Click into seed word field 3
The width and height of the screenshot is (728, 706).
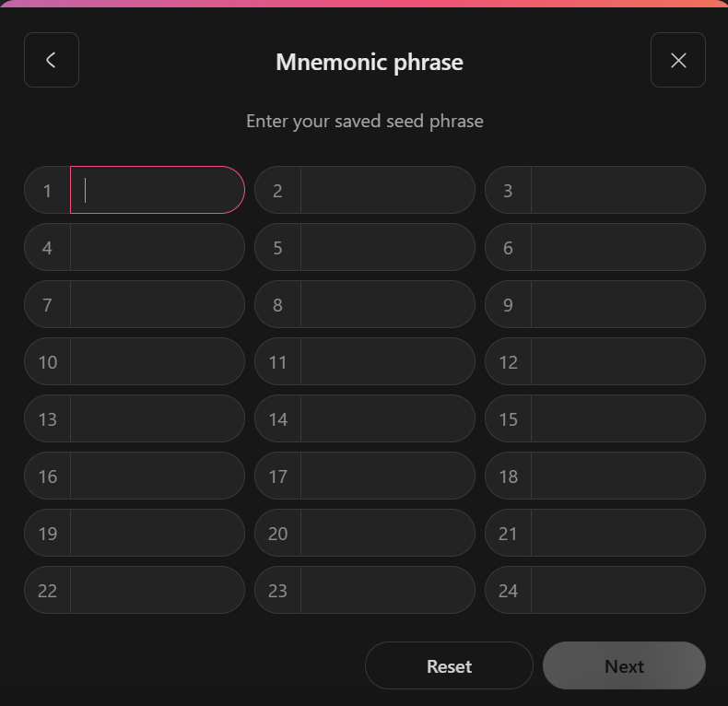[617, 191]
